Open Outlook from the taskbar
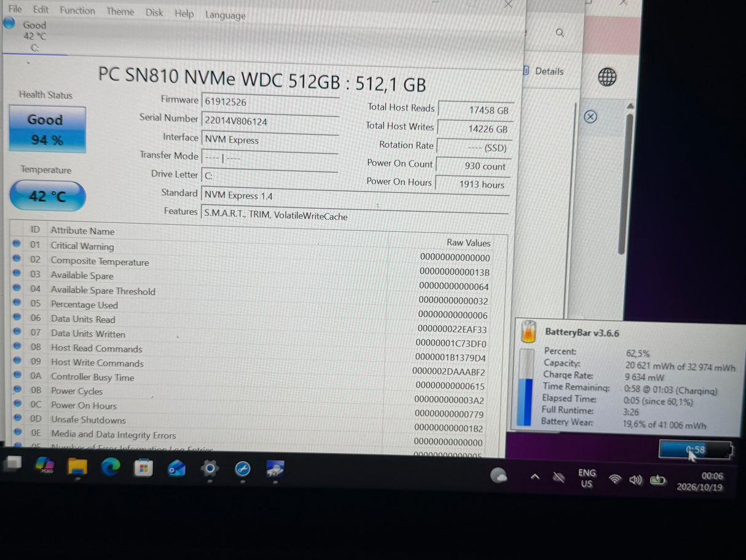Image resolution: width=746 pixels, height=560 pixels. tap(176, 468)
